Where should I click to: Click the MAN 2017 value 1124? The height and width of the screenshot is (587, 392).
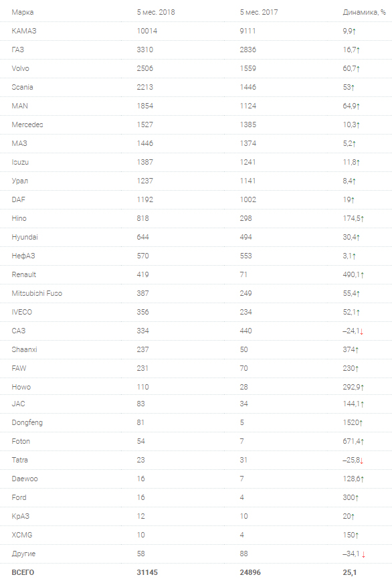point(248,106)
